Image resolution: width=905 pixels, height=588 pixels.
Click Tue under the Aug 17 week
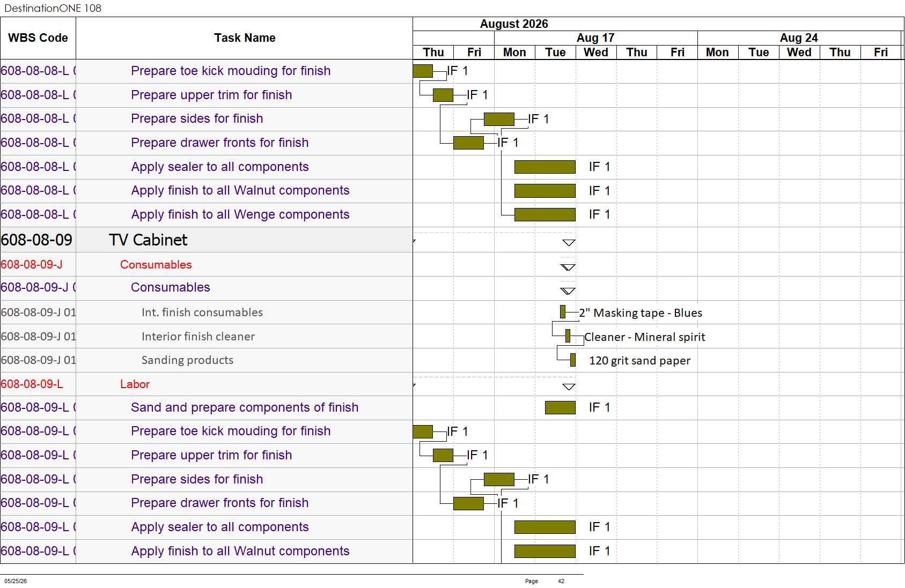click(555, 53)
